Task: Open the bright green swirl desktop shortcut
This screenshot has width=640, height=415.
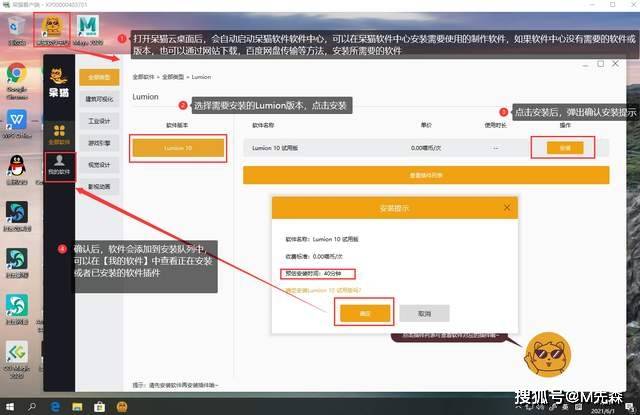Action: click(x=17, y=309)
